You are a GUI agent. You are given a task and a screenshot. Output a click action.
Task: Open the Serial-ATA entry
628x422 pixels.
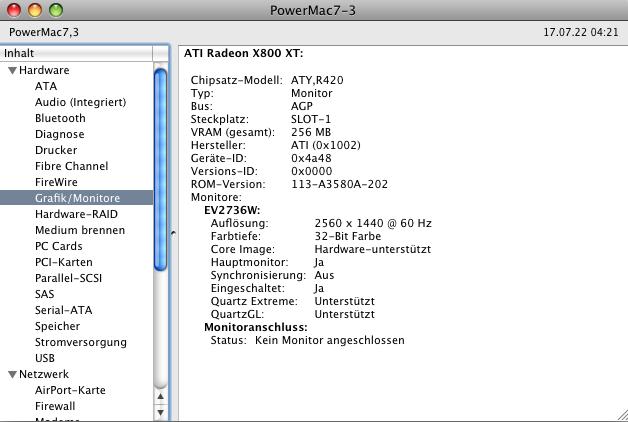[x=64, y=310]
